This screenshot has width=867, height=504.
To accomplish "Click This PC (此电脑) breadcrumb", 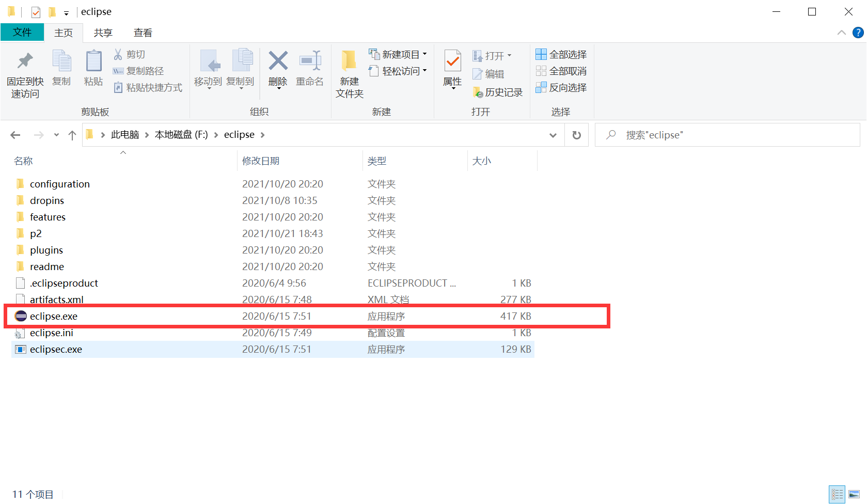I will [x=125, y=135].
